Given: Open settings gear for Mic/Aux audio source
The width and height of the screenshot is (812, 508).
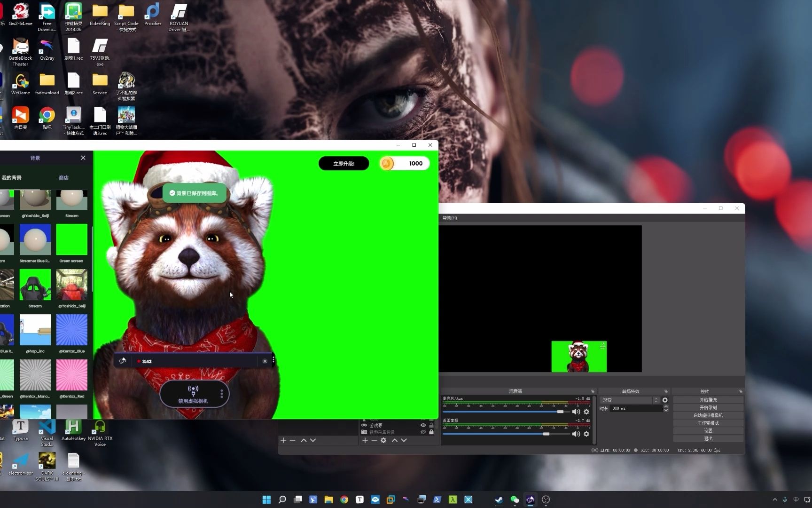Looking at the screenshot, I should (x=586, y=412).
